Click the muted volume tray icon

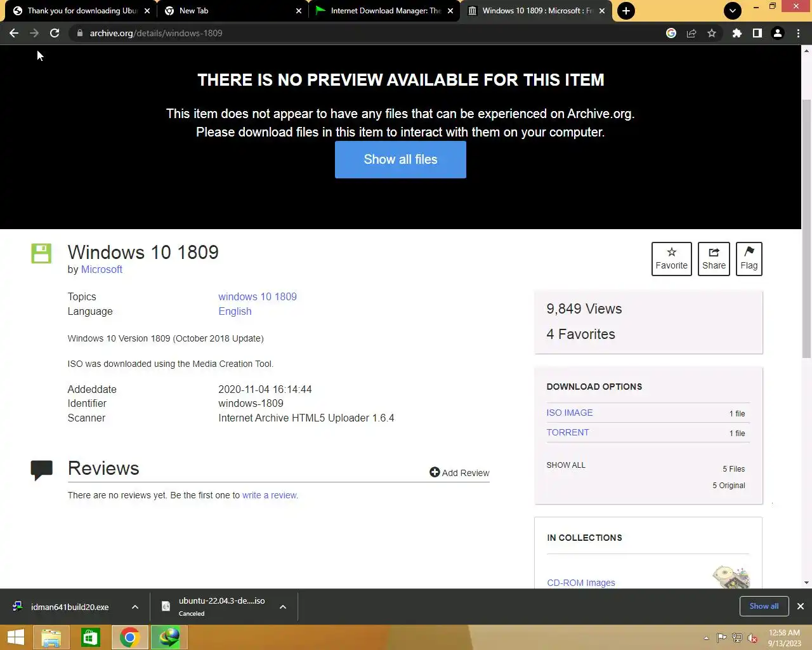click(752, 638)
